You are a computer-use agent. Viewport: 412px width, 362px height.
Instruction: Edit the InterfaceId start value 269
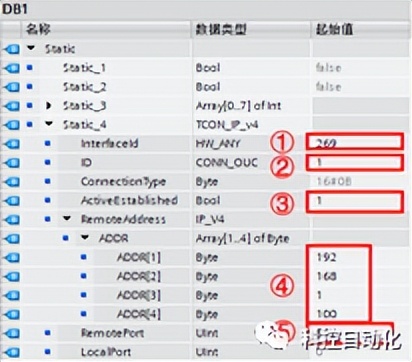pyautogui.click(x=355, y=141)
